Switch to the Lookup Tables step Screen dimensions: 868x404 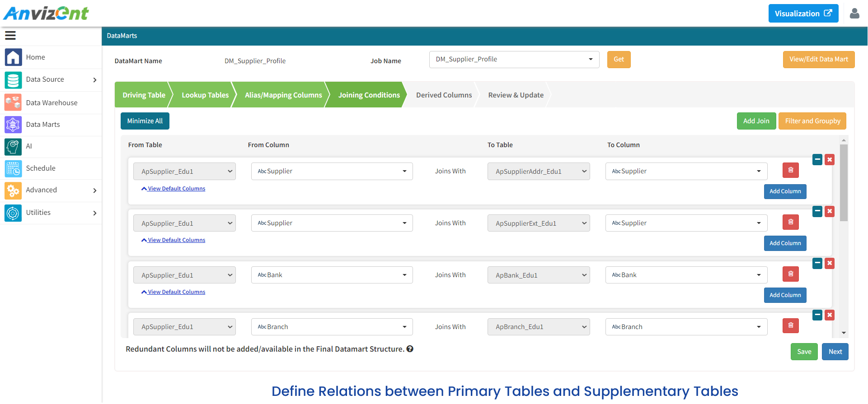click(x=205, y=95)
